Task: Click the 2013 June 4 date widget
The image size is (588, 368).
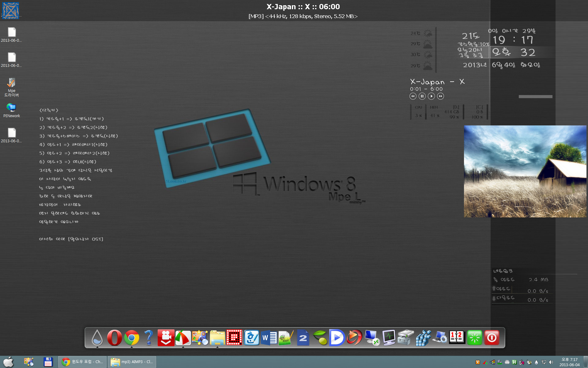Action: [501, 65]
